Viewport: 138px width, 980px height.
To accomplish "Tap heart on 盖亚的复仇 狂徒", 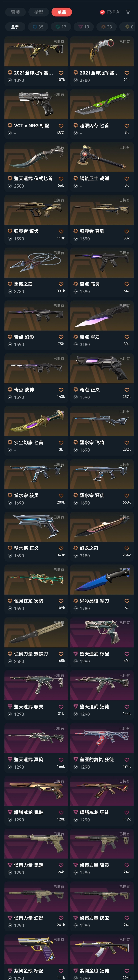I will 127,759.
